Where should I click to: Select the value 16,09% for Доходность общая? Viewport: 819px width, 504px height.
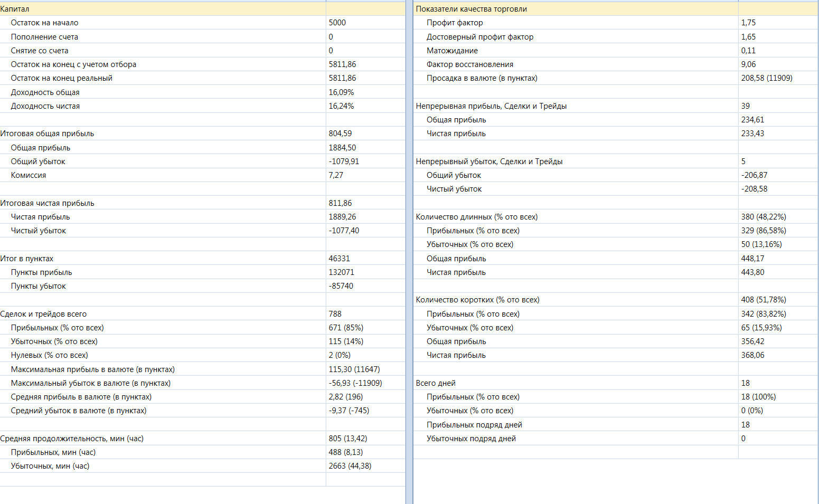pyautogui.click(x=341, y=92)
